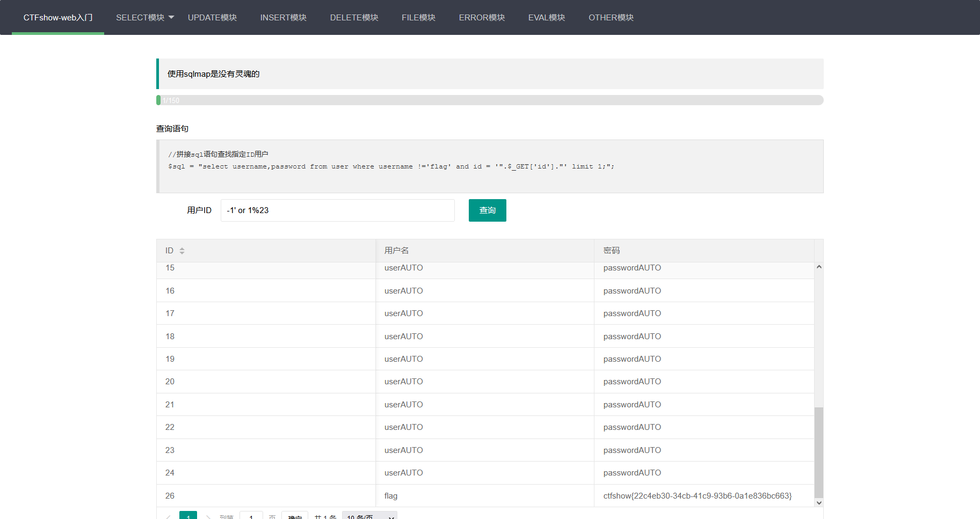Image resolution: width=980 pixels, height=519 pixels.
Task: Select the ID 16 cell
Action: coord(266,291)
